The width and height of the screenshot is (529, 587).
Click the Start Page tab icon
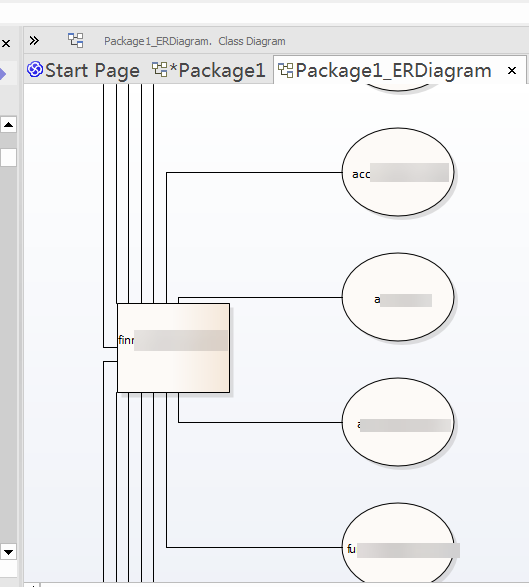point(35,70)
